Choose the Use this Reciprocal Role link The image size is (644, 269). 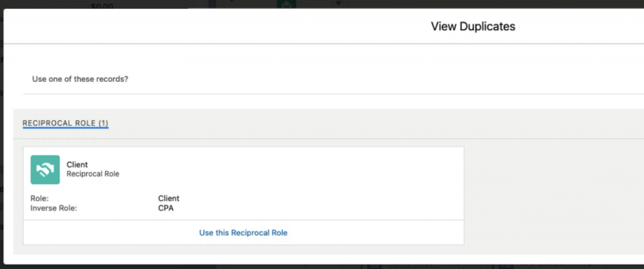pyautogui.click(x=243, y=233)
